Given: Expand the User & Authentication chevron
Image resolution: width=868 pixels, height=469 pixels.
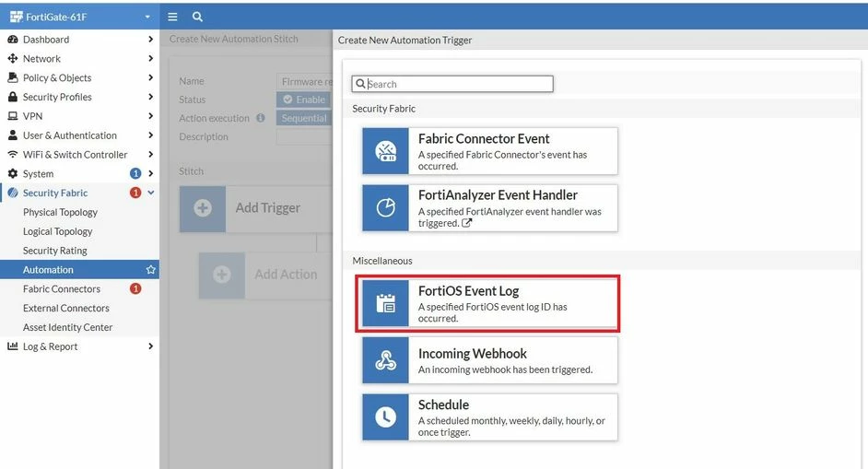Looking at the screenshot, I should pyautogui.click(x=150, y=135).
